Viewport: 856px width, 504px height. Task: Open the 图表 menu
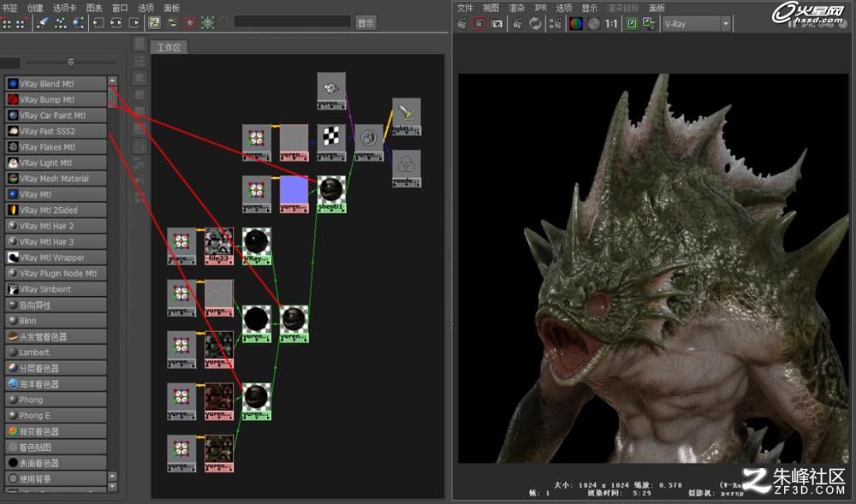point(94,8)
